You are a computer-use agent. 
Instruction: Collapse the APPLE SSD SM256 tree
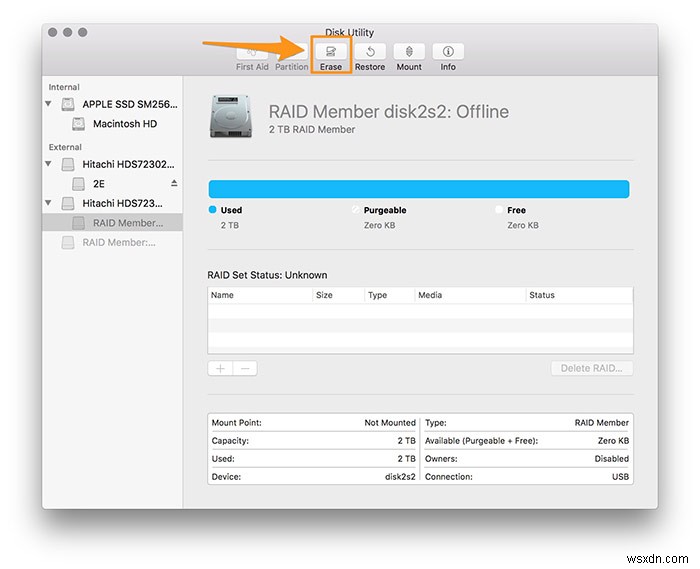point(48,104)
